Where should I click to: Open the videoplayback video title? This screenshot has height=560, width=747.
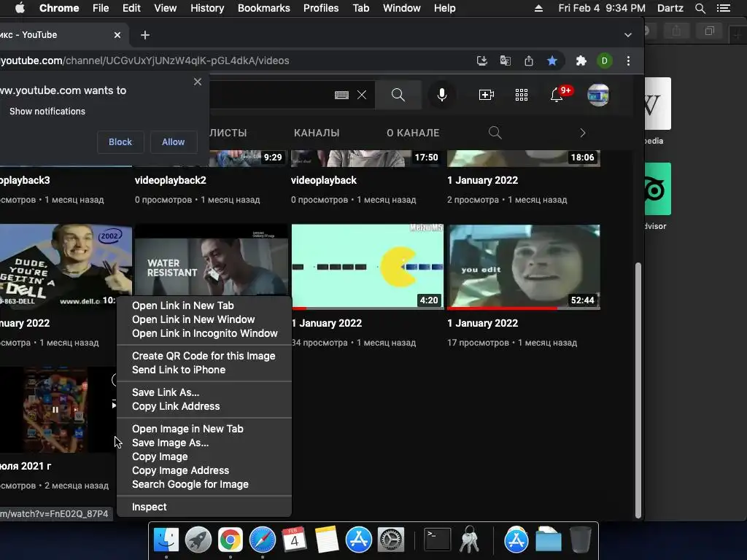click(323, 181)
